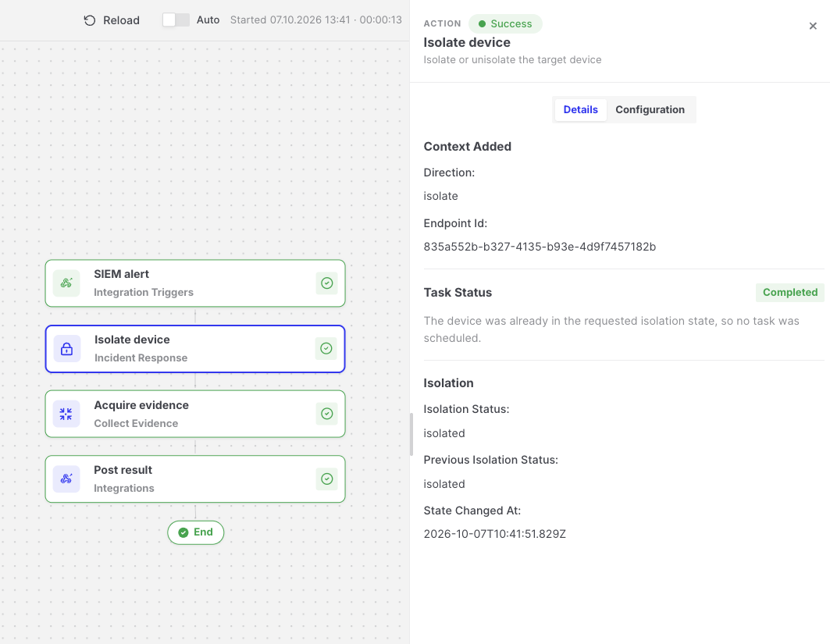Click the State Changed At timestamp value

(x=494, y=534)
